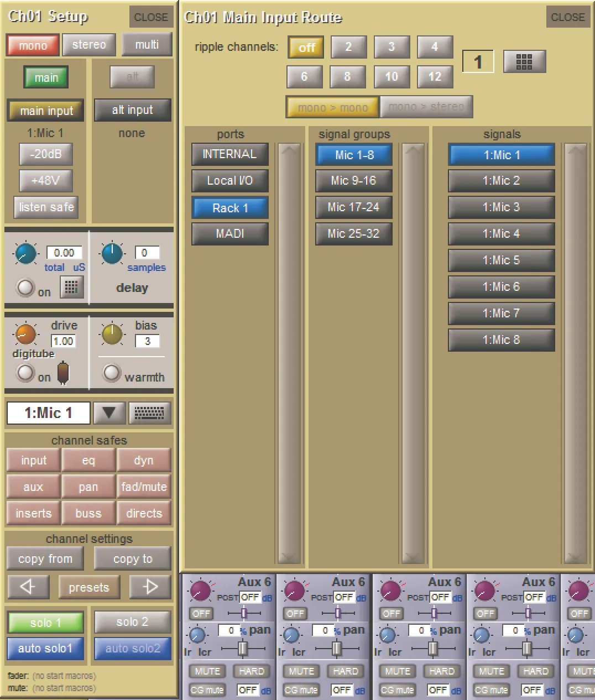Select mono channel format
The image size is (595, 700).
[33, 45]
